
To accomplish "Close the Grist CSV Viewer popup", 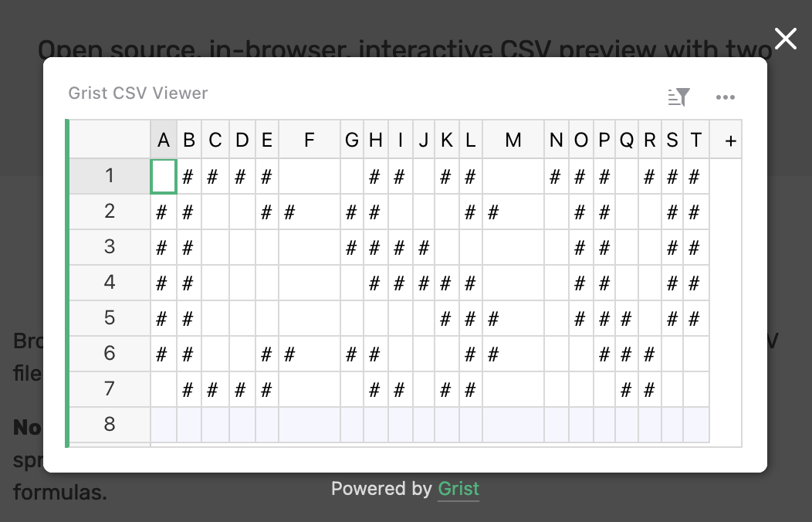I will (x=785, y=39).
